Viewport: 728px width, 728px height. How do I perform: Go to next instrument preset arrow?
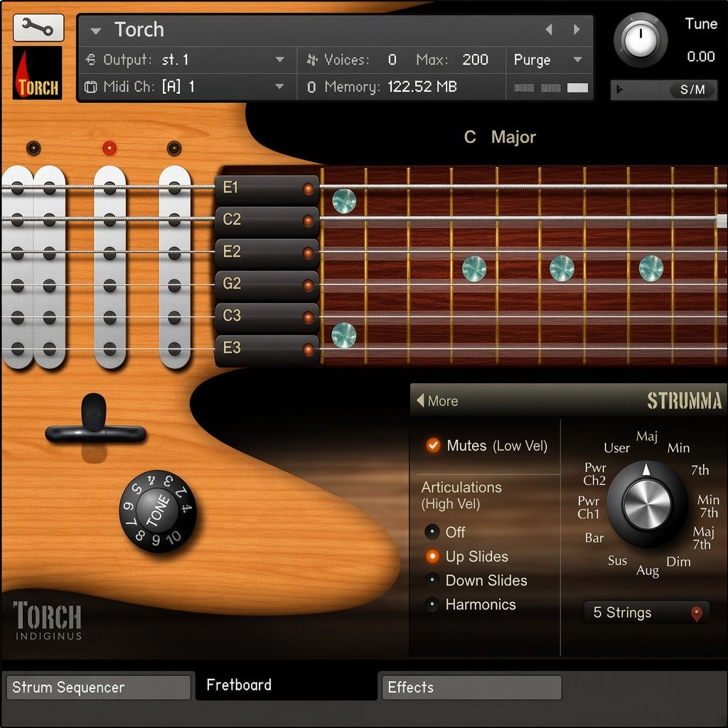click(577, 30)
